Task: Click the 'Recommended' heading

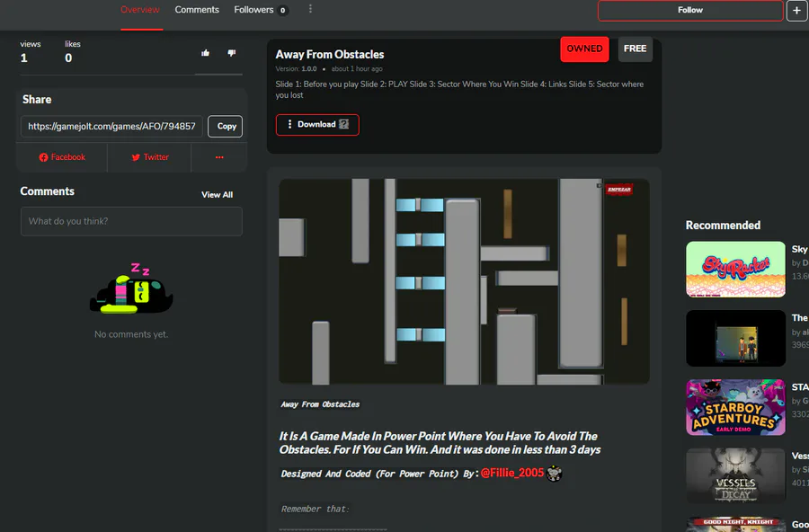Action: click(x=723, y=226)
